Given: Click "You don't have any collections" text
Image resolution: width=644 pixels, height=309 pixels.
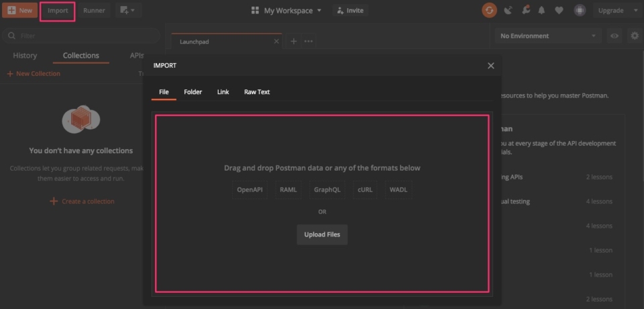Looking at the screenshot, I should pyautogui.click(x=81, y=150).
